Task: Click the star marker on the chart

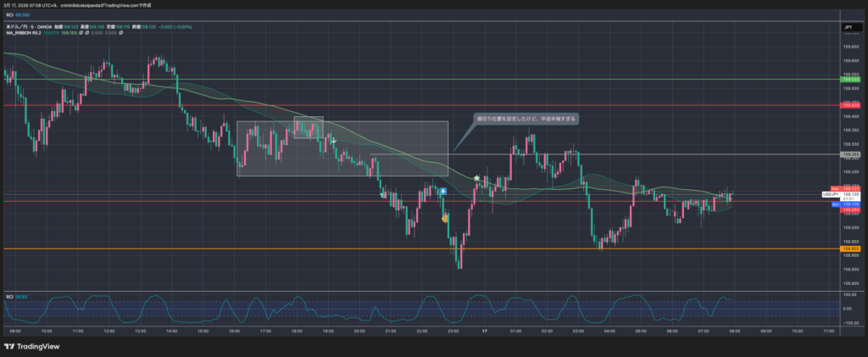Action: coord(477,178)
